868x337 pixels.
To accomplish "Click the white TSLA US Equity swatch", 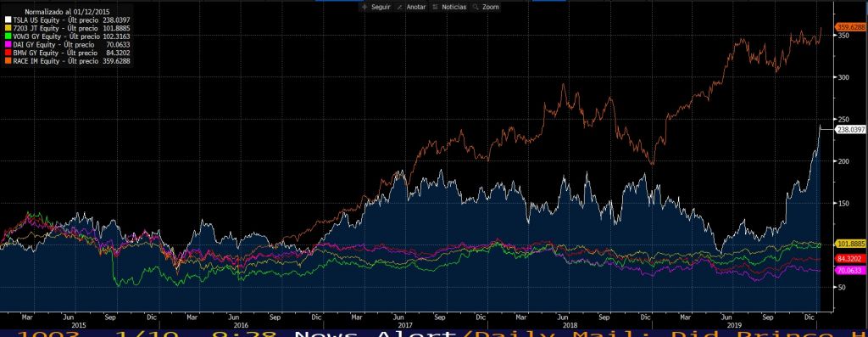I will coord(8,20).
